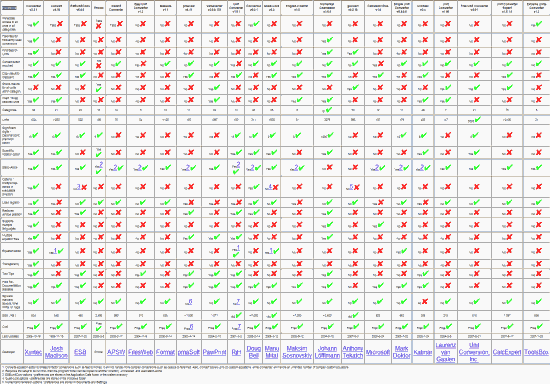The height and width of the screenshot is (384, 550).
Task: Open the RH developer link
Action: pos(236,352)
